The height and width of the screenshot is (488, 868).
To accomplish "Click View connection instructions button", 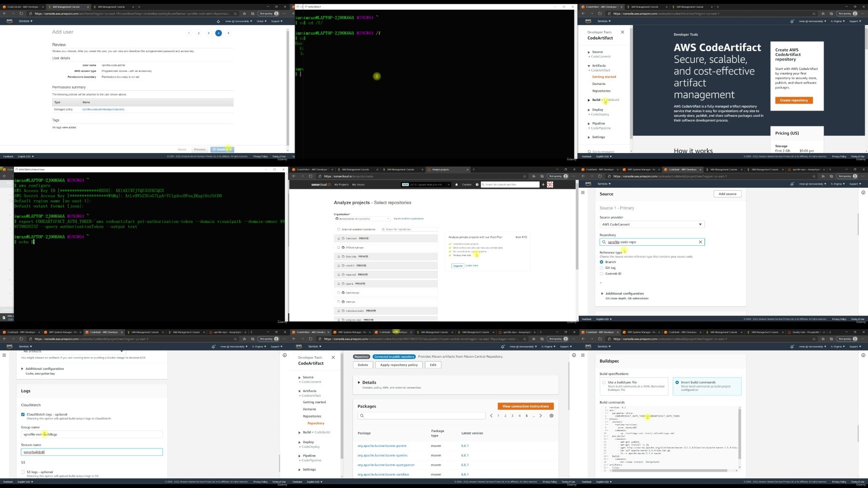I will 526,406.
